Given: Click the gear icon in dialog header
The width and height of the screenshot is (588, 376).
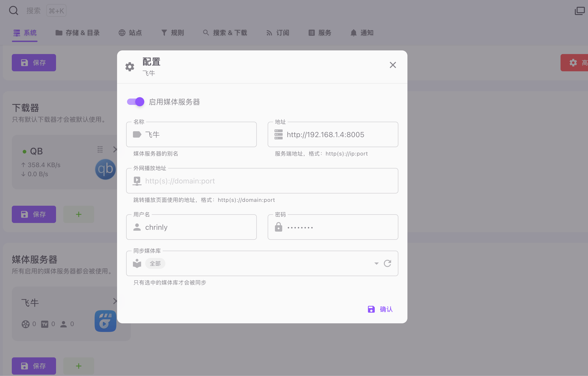Looking at the screenshot, I should pos(130,67).
